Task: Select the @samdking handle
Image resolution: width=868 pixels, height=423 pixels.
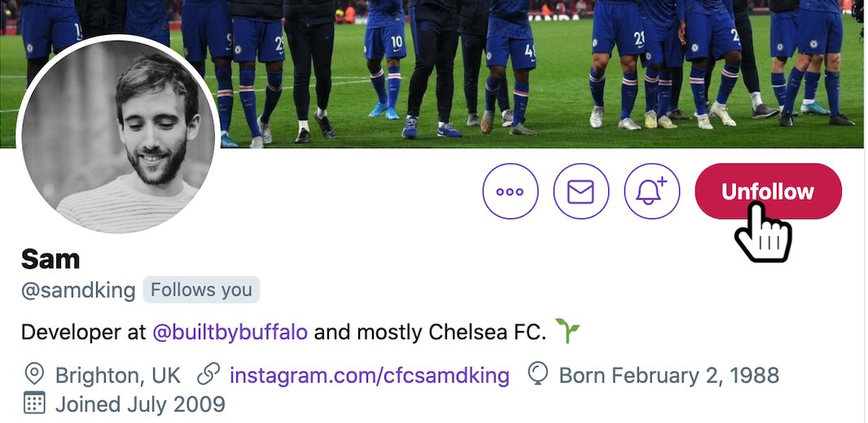Action: pyautogui.click(x=78, y=291)
